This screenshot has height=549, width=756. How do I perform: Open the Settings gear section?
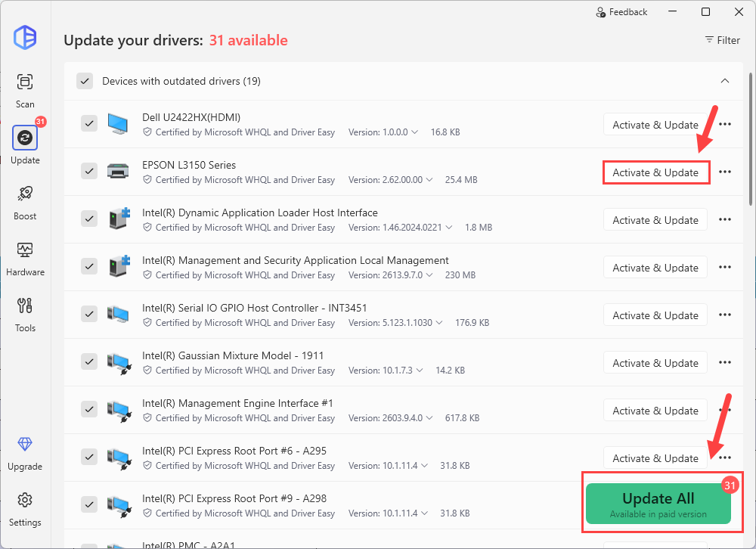(x=25, y=510)
